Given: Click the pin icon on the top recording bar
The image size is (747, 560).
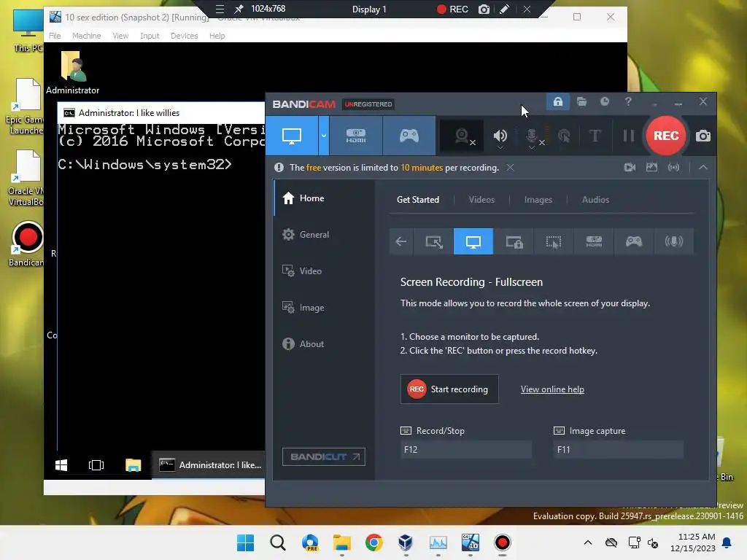Looking at the screenshot, I should click(239, 9).
